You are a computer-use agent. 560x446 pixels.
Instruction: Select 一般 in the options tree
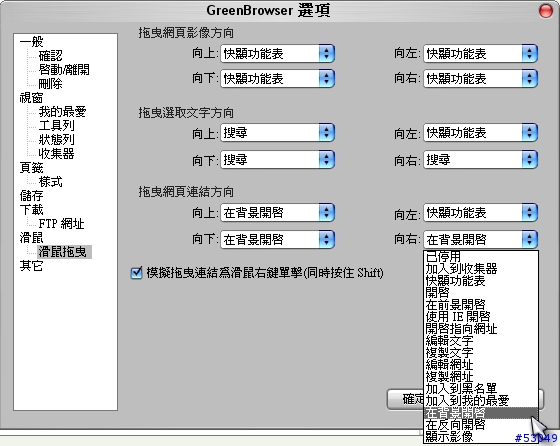(31, 41)
